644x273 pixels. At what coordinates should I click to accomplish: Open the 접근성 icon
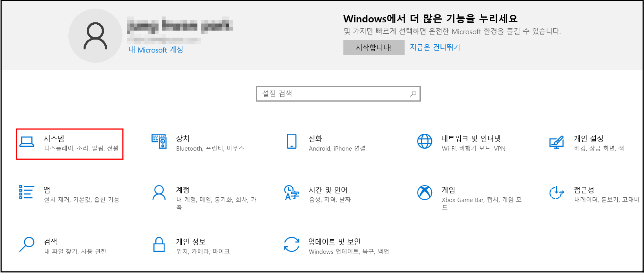[557, 193]
